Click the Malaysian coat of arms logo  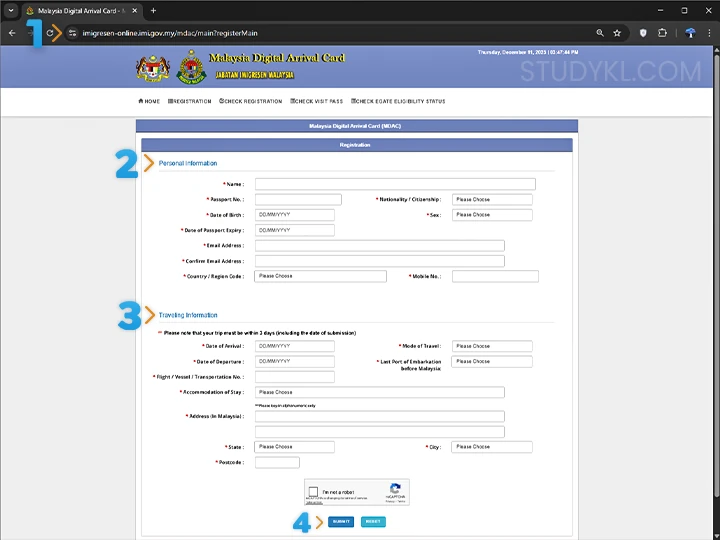click(x=152, y=68)
